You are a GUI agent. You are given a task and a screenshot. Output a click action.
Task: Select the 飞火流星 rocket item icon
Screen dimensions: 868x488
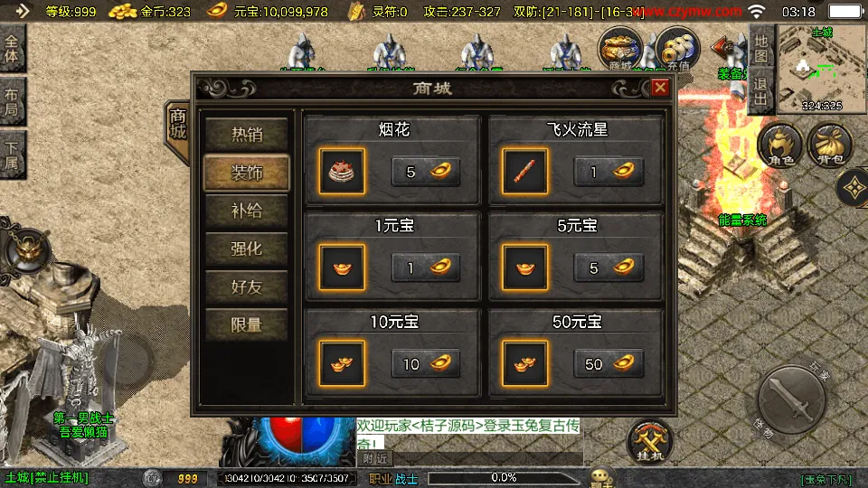525,172
